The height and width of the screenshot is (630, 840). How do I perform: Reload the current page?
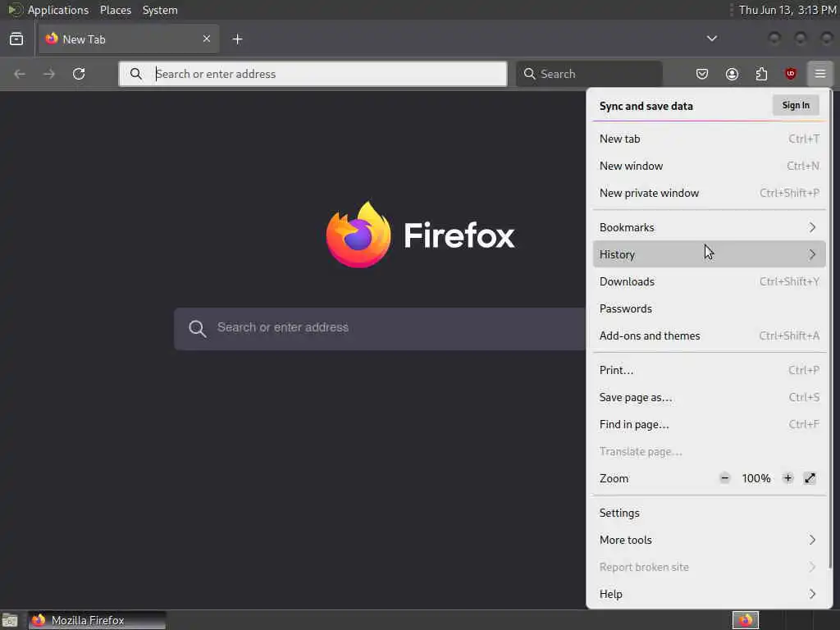click(79, 74)
